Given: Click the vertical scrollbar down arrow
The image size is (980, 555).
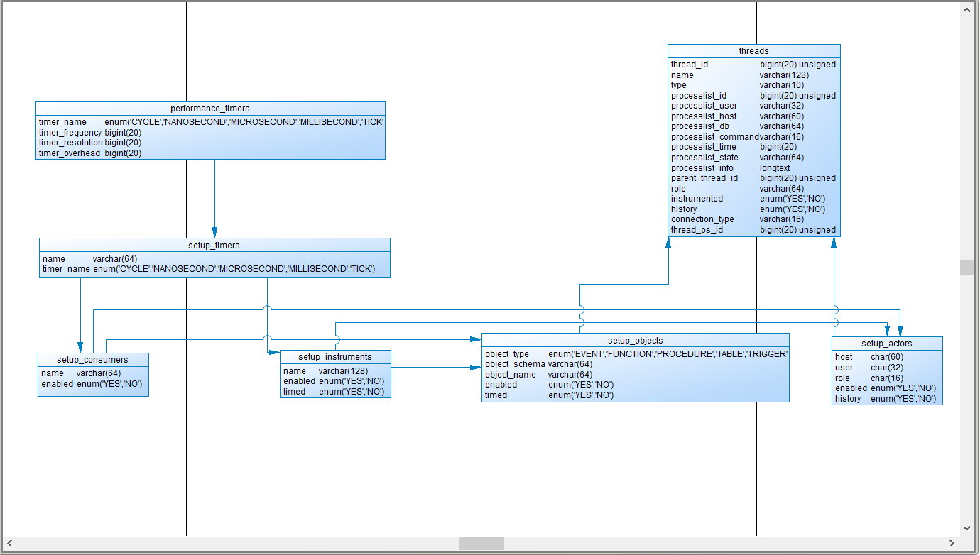Looking at the screenshot, I should coord(967,528).
